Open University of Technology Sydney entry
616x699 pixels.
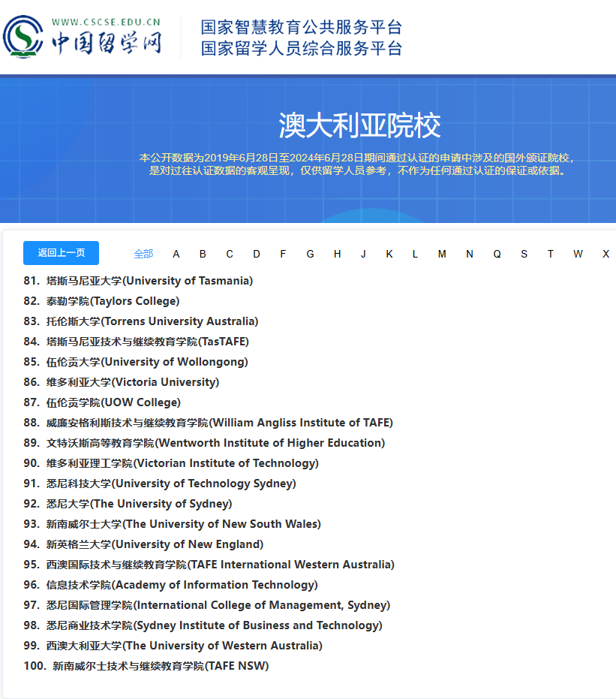160,484
